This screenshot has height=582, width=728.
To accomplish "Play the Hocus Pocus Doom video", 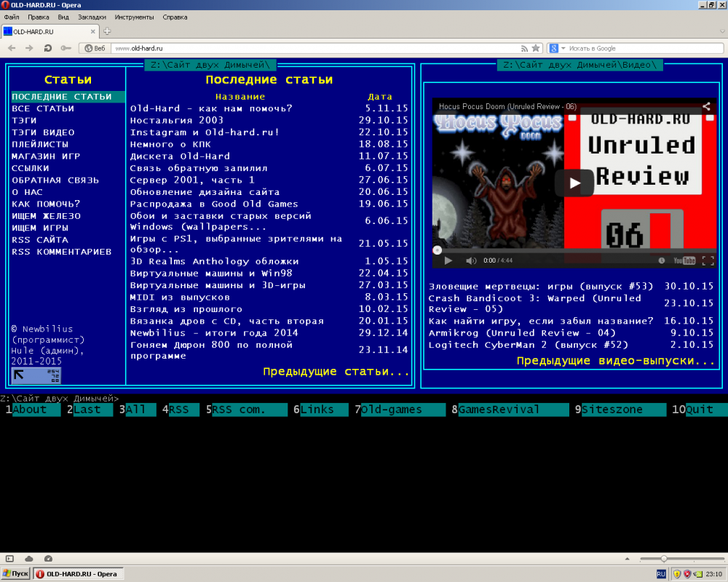I will tap(574, 183).
